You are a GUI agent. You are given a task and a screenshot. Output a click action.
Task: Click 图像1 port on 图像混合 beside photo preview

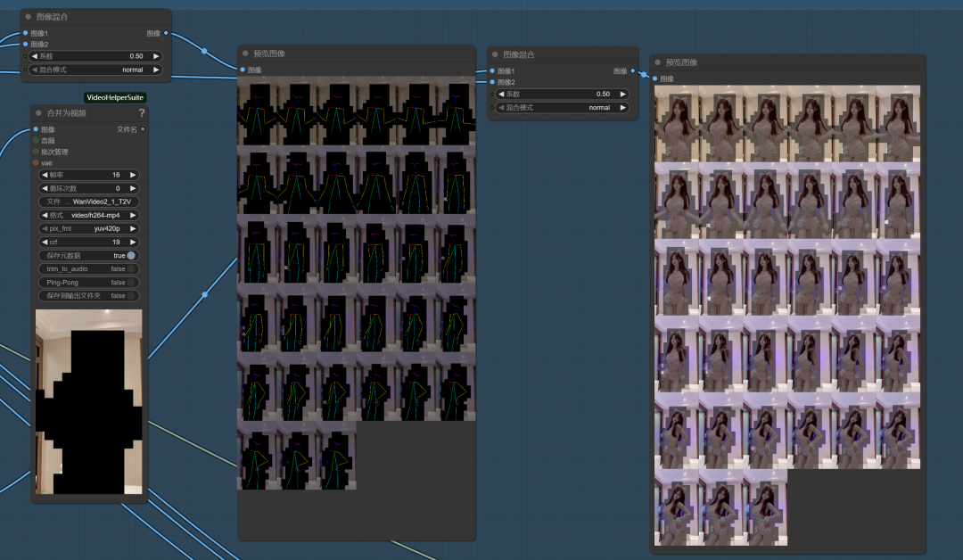(492, 71)
